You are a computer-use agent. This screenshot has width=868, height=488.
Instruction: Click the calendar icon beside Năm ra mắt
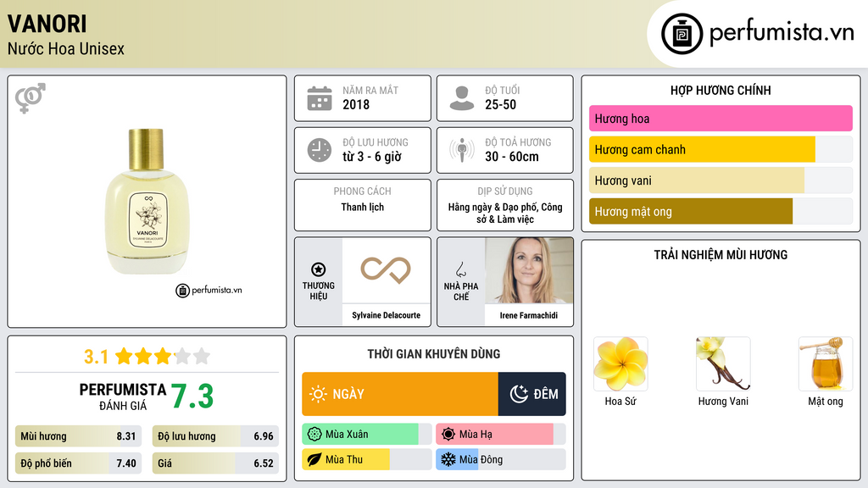click(320, 98)
